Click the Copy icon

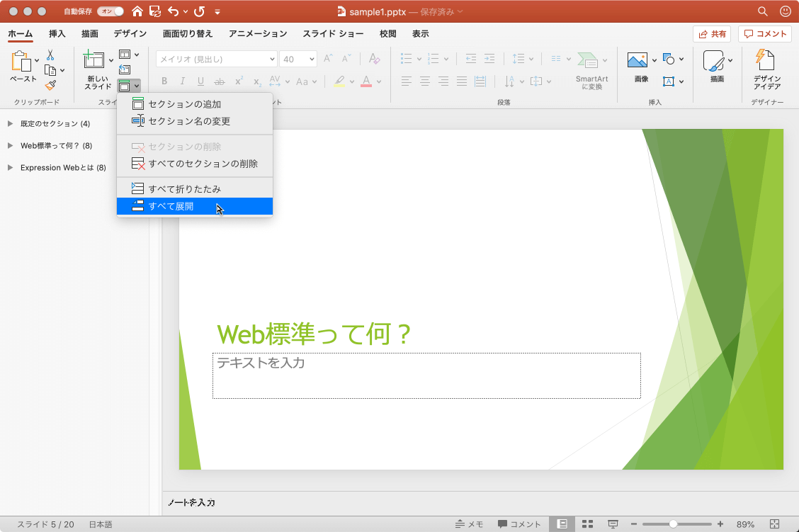50,70
